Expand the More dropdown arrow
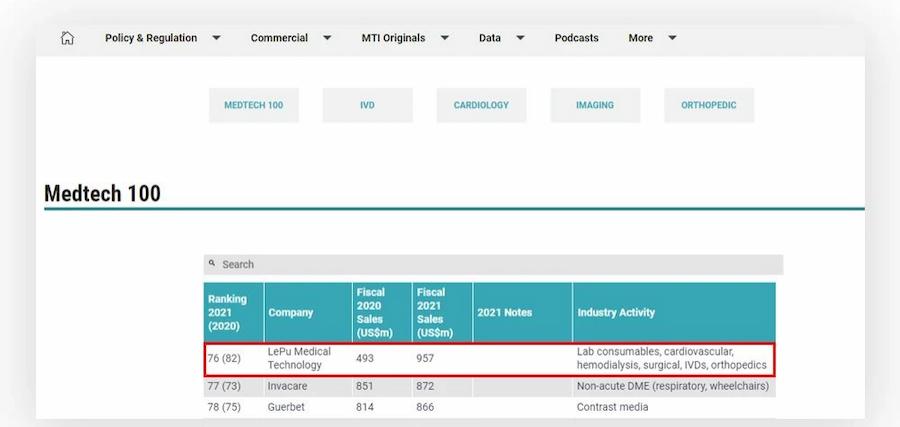 672,38
